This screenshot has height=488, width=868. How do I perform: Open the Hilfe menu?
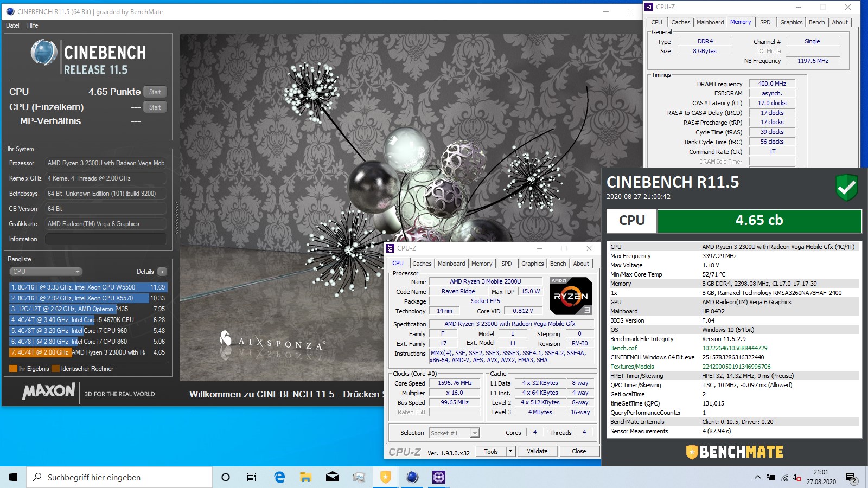click(33, 25)
